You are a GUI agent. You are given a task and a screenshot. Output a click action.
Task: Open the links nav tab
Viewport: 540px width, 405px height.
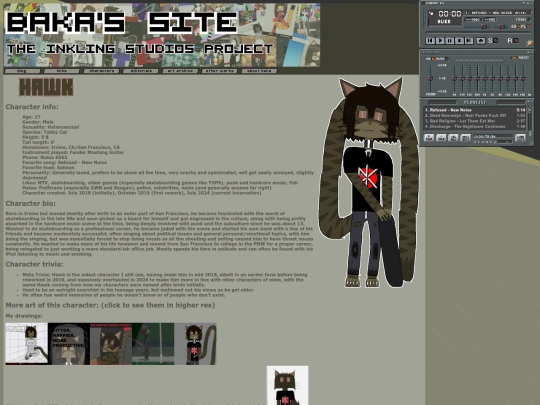pos(62,71)
